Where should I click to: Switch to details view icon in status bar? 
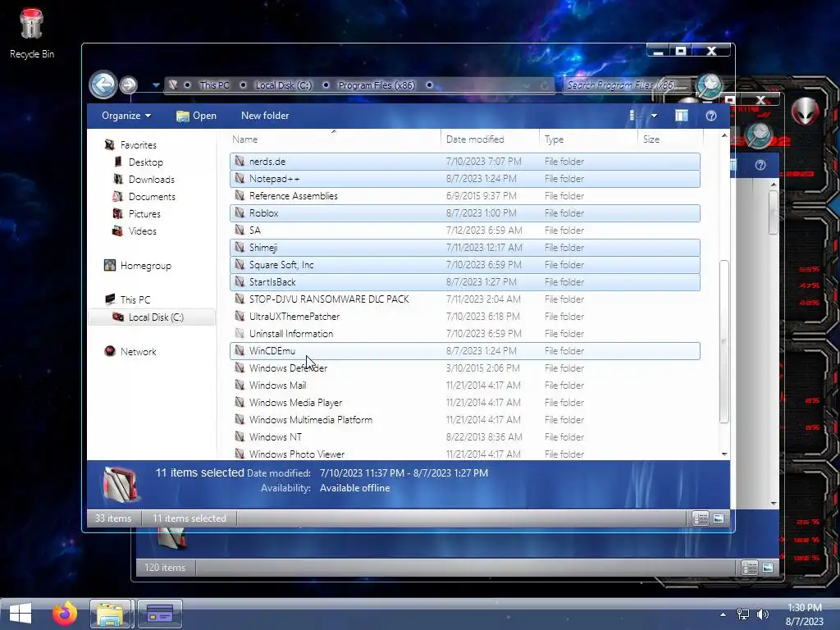701,518
